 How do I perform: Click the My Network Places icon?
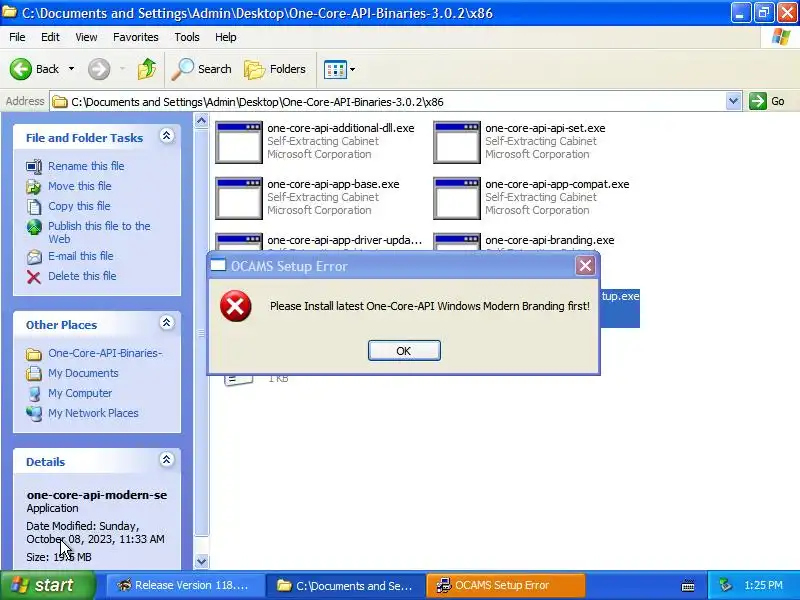pos(34,413)
